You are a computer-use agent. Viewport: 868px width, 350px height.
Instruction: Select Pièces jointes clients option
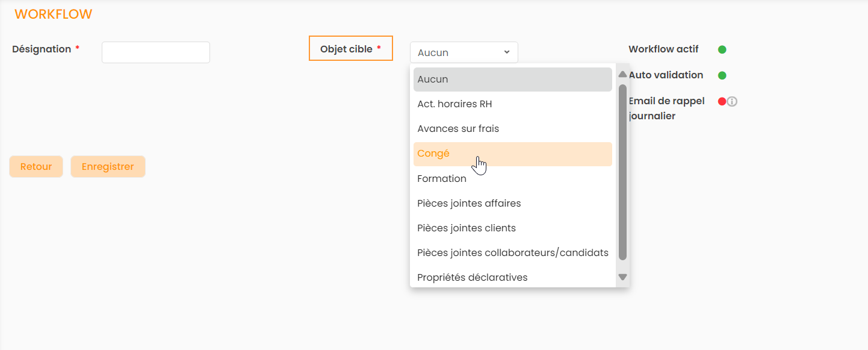(512, 228)
